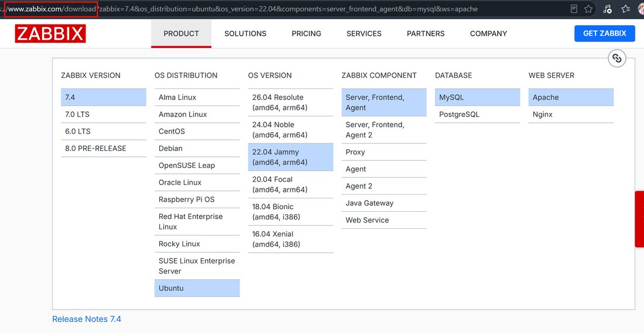The height and width of the screenshot is (333, 644).
Task: Select Zabbix version 8.0 PRE-RELEASE
Action: pos(104,148)
